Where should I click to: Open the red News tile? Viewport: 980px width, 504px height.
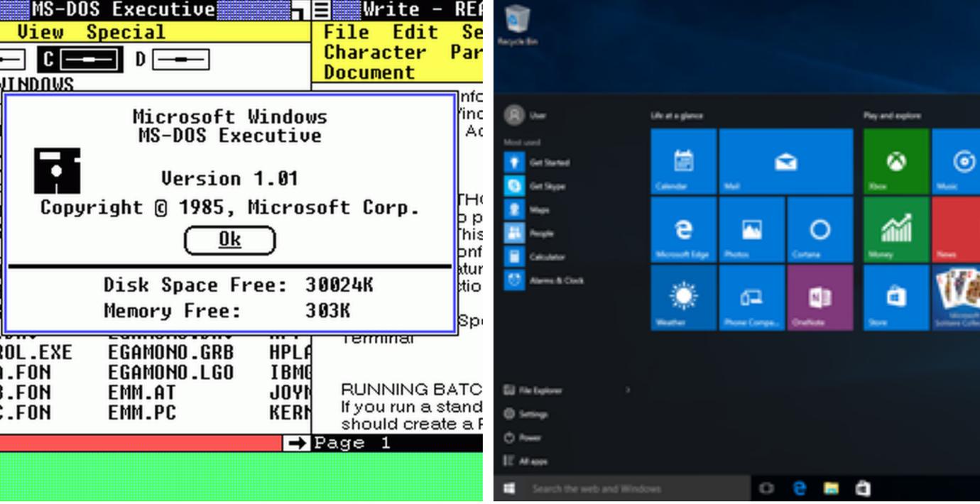coord(956,229)
